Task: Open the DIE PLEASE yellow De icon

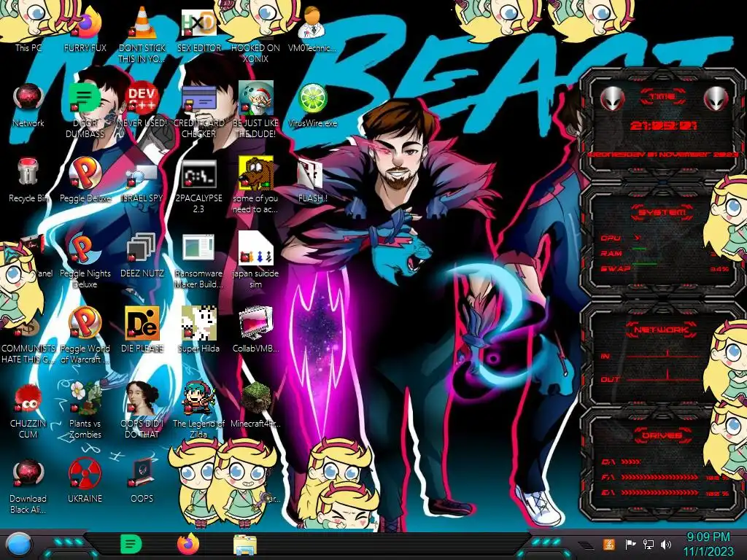Action: pyautogui.click(x=142, y=330)
